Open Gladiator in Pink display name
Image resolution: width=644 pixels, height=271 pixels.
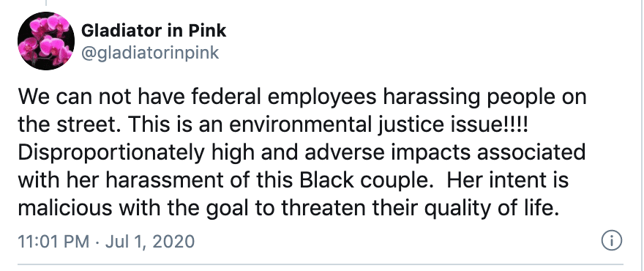pyautogui.click(x=154, y=31)
